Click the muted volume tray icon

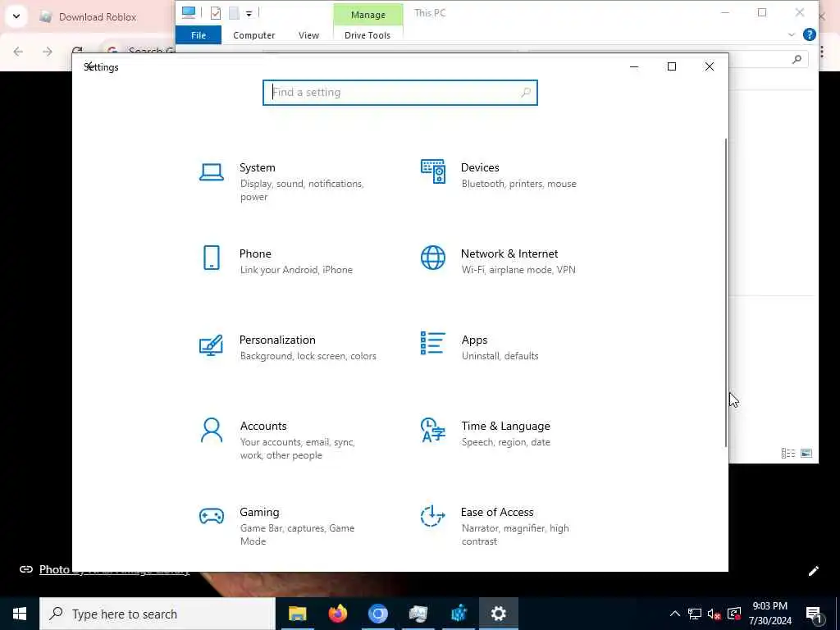714,614
